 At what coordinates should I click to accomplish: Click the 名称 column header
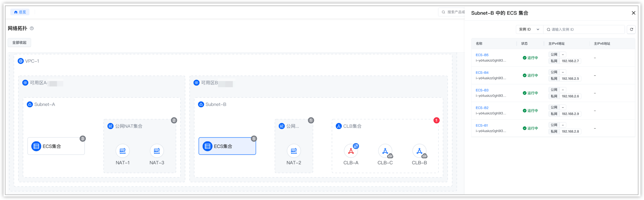[479, 43]
